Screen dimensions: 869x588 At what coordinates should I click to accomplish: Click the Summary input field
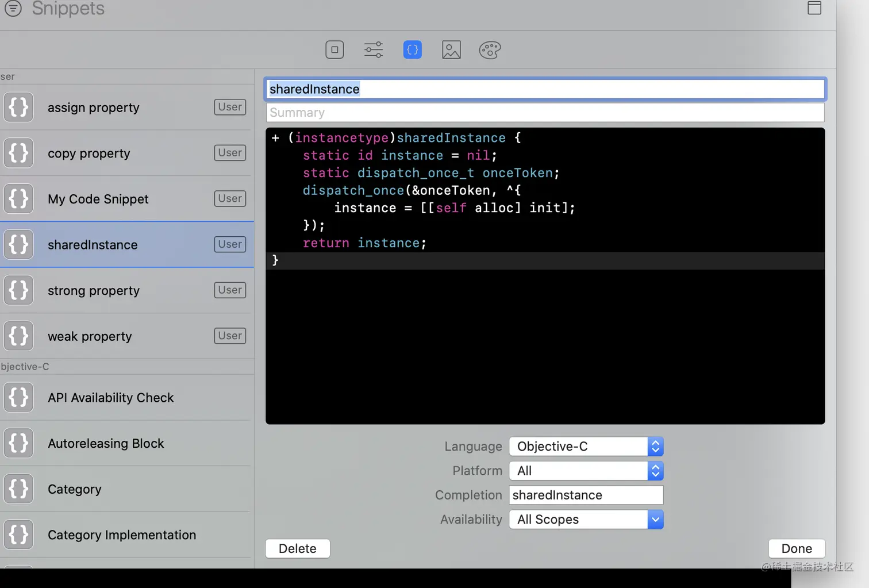coord(545,113)
